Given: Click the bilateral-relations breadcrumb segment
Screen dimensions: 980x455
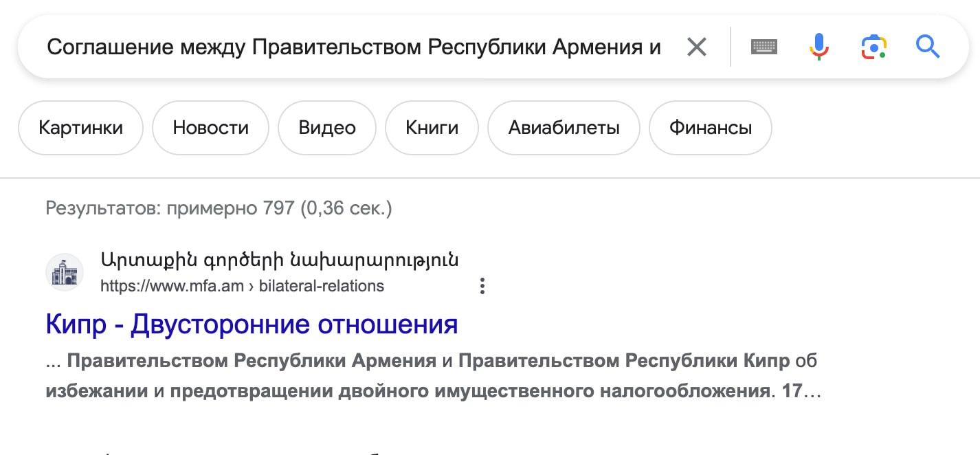Looking at the screenshot, I should point(321,286).
